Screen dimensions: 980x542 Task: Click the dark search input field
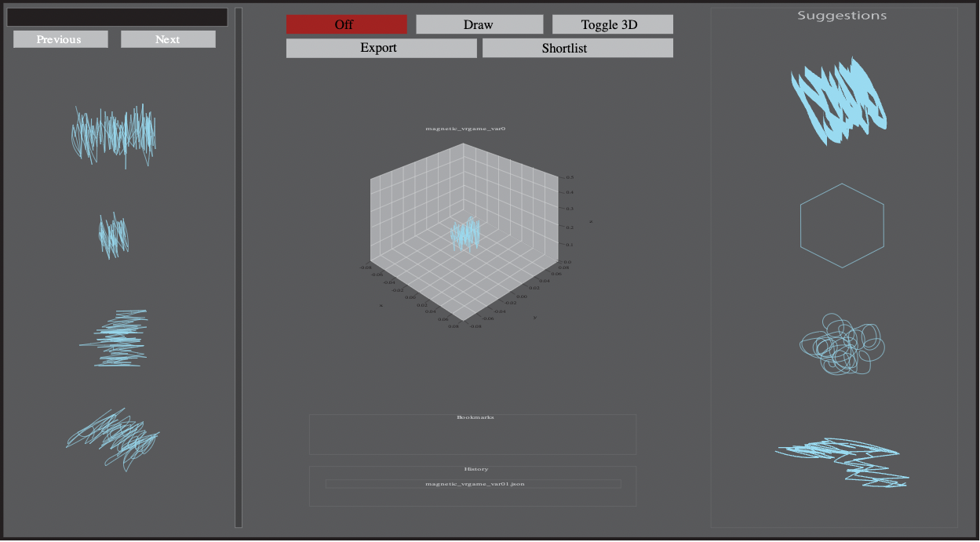point(117,17)
